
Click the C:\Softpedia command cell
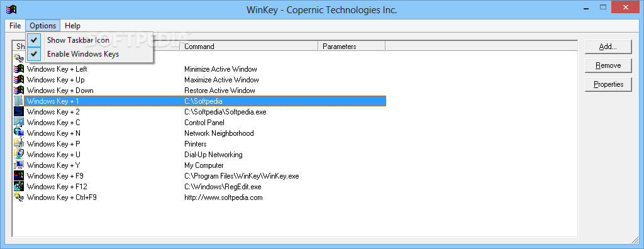[x=204, y=101]
